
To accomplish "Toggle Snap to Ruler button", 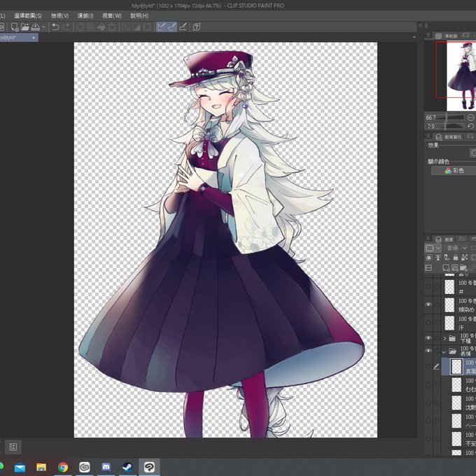I will click(x=161, y=27).
